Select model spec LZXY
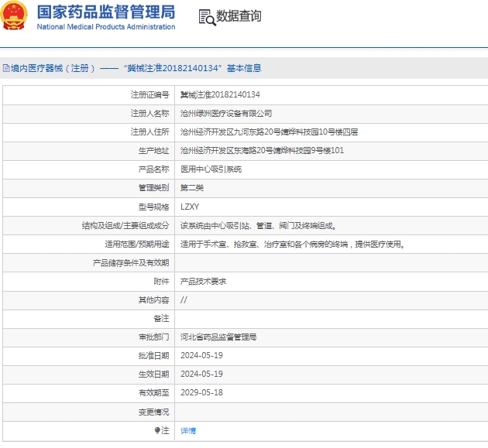Viewport: 488px width, 448px height. tap(190, 207)
